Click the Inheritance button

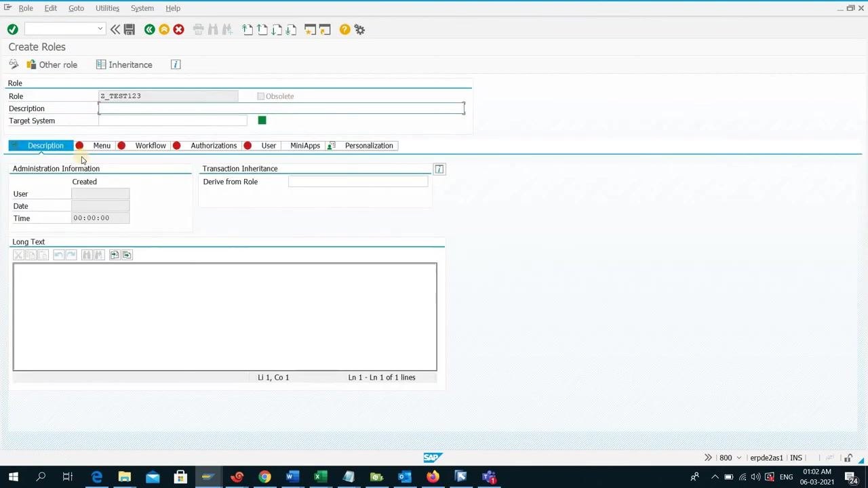coord(124,64)
